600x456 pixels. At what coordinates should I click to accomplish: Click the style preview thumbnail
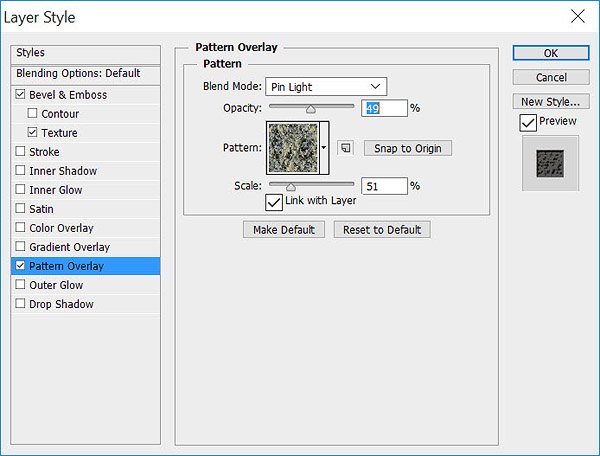tap(550, 163)
